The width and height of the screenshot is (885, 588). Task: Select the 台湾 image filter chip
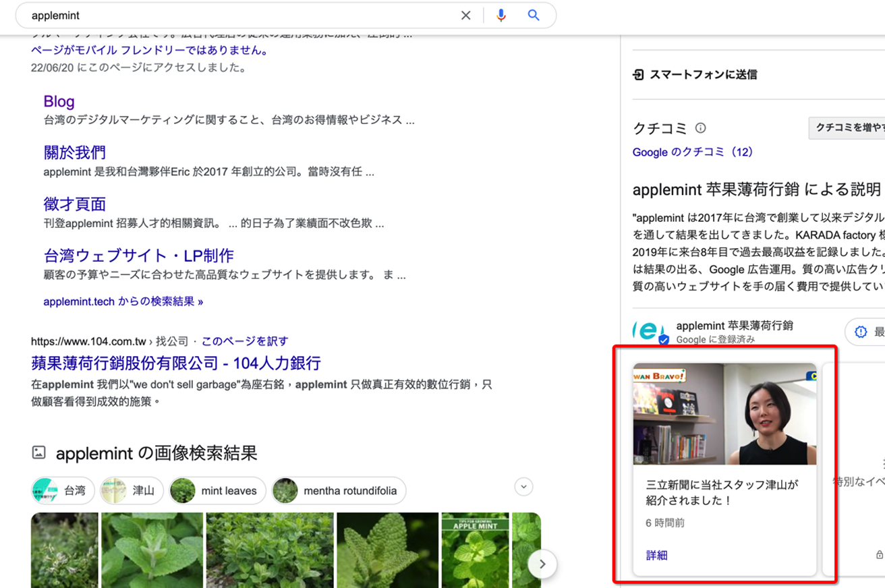[63, 490]
